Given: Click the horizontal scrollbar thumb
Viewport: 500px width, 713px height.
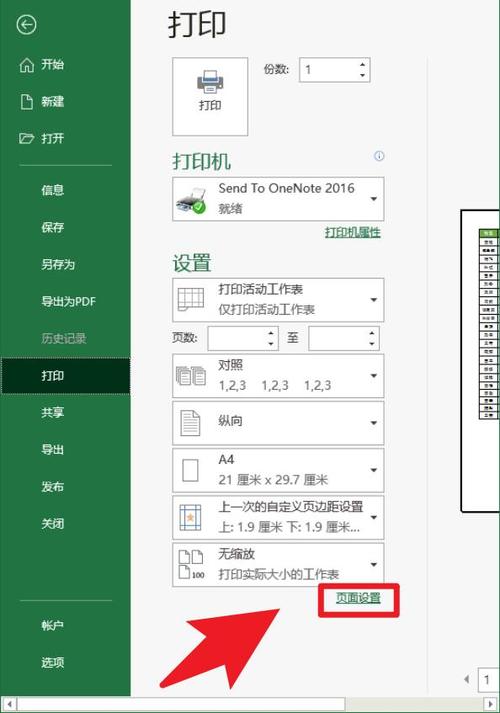Looking at the screenshot, I should (x=181, y=704).
